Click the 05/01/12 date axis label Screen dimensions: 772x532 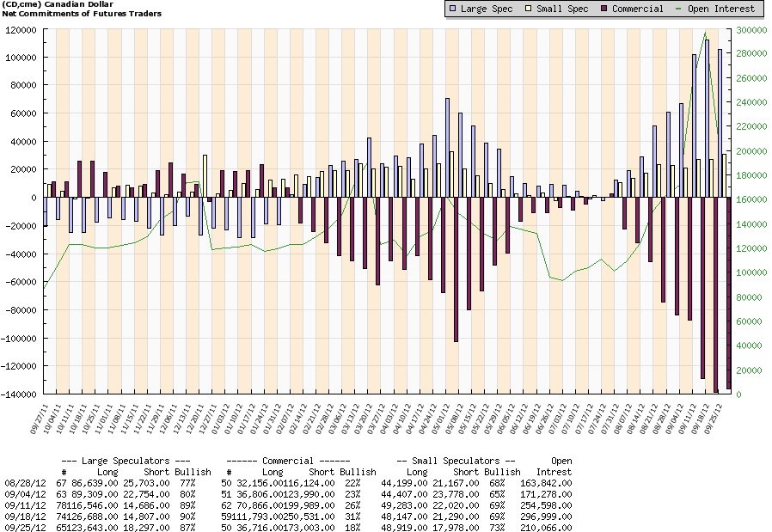(x=441, y=419)
